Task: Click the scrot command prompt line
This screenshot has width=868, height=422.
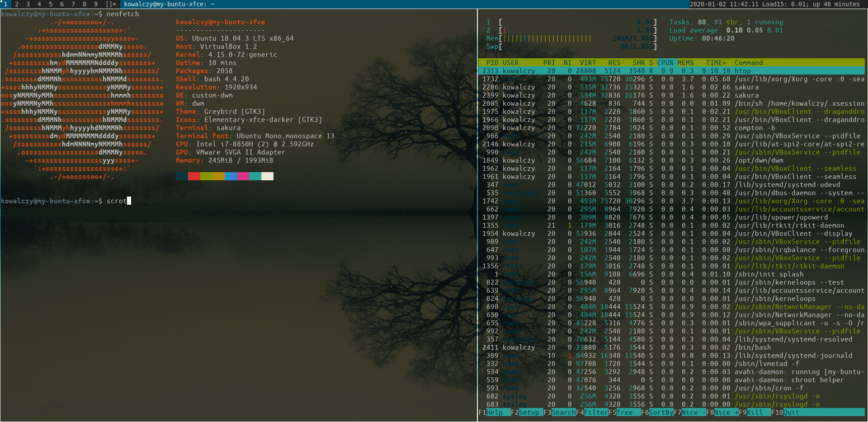Action: pos(66,201)
